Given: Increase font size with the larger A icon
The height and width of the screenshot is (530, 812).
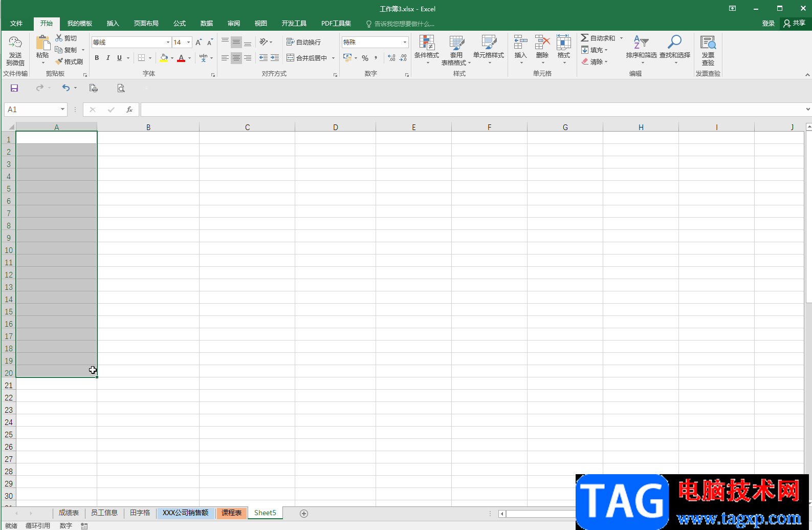Looking at the screenshot, I should coord(199,42).
